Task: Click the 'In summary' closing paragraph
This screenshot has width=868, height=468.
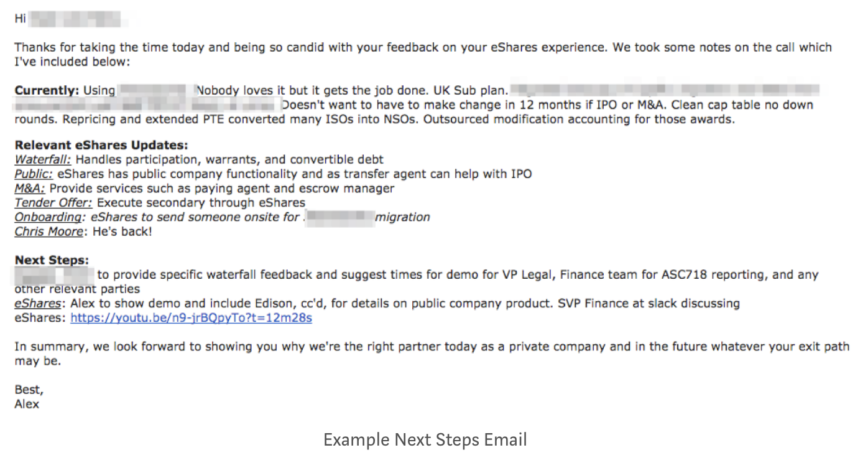Action: (x=432, y=353)
